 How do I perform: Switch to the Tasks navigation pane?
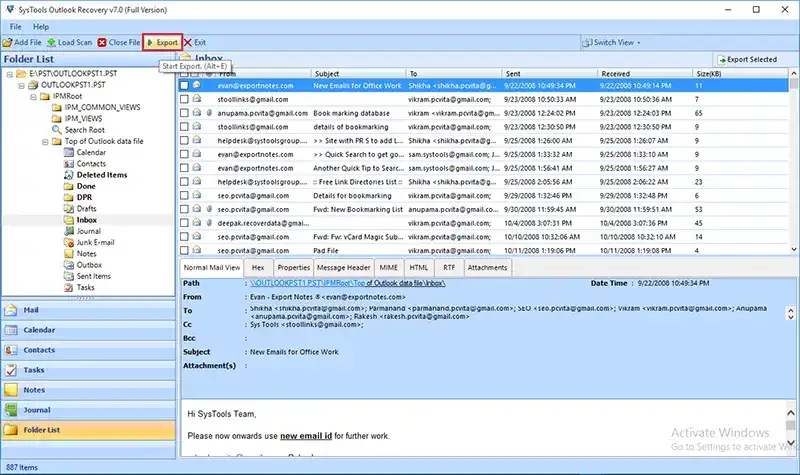(89, 369)
